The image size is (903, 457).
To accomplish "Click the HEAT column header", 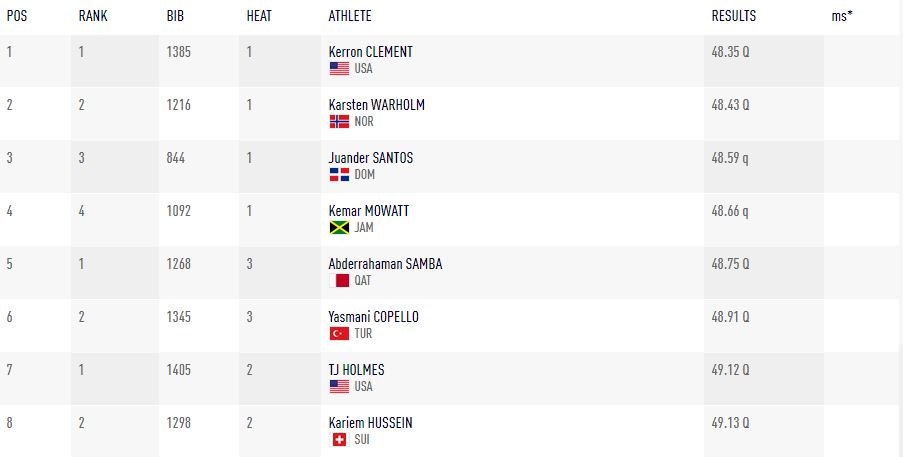I will [x=259, y=16].
